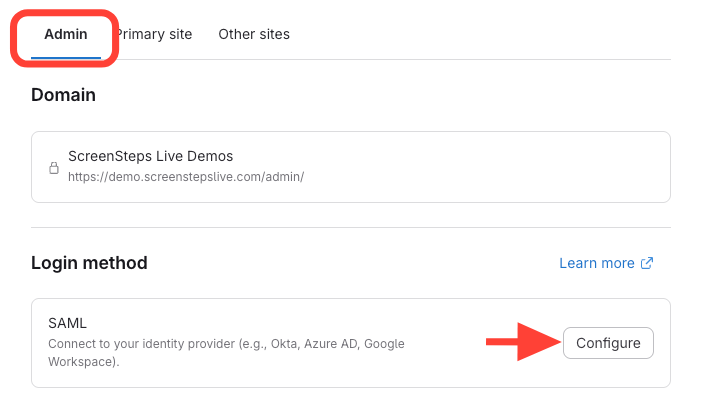709x409 pixels.
Task: Open the Primary site tab
Action: pos(155,34)
